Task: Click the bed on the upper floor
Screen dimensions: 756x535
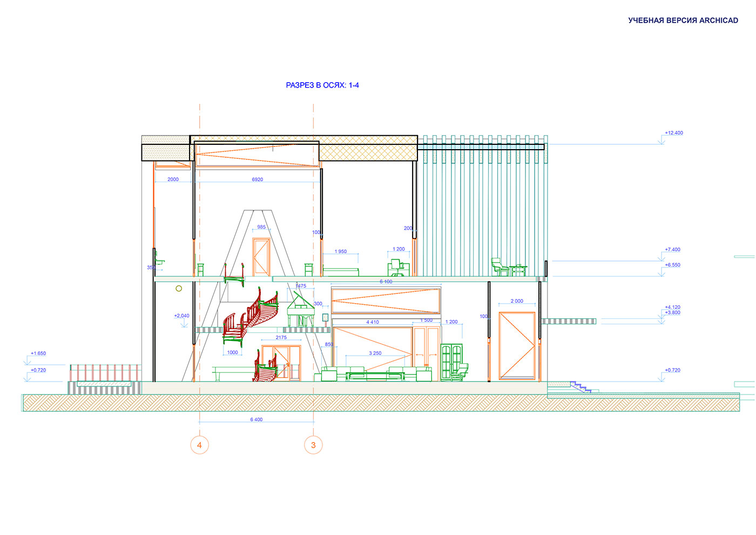Action: [340, 271]
